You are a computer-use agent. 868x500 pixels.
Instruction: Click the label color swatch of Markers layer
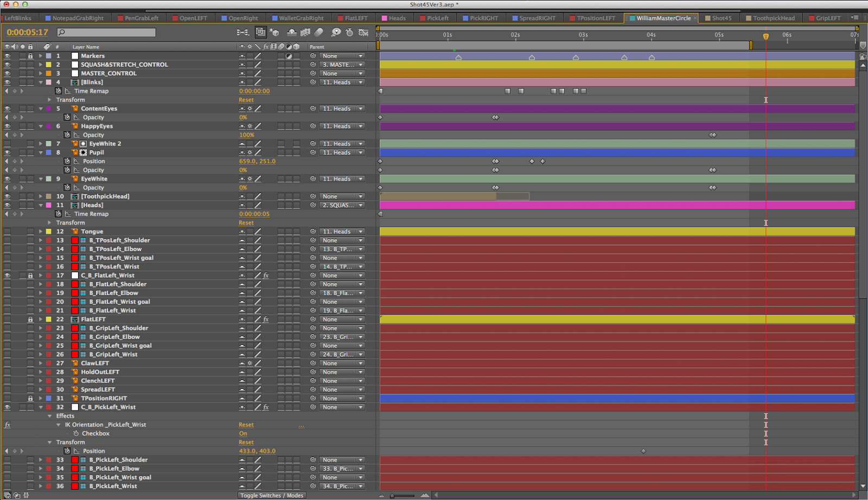[49, 56]
